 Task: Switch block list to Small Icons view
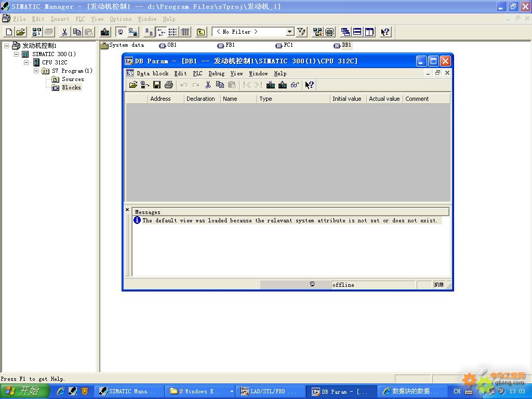tap(161, 32)
